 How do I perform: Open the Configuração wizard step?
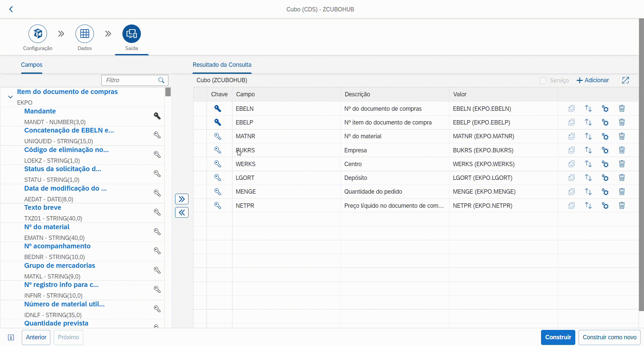click(x=38, y=34)
